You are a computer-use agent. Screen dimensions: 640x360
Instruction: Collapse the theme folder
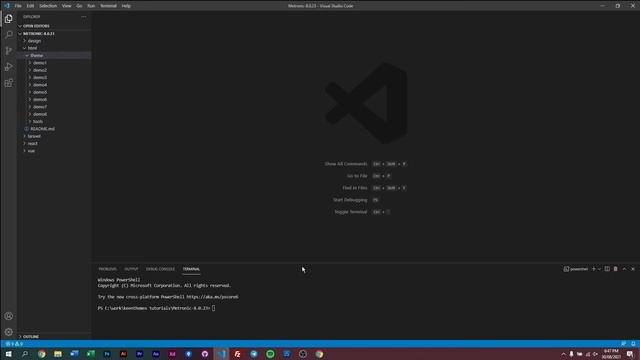(x=54, y=56)
